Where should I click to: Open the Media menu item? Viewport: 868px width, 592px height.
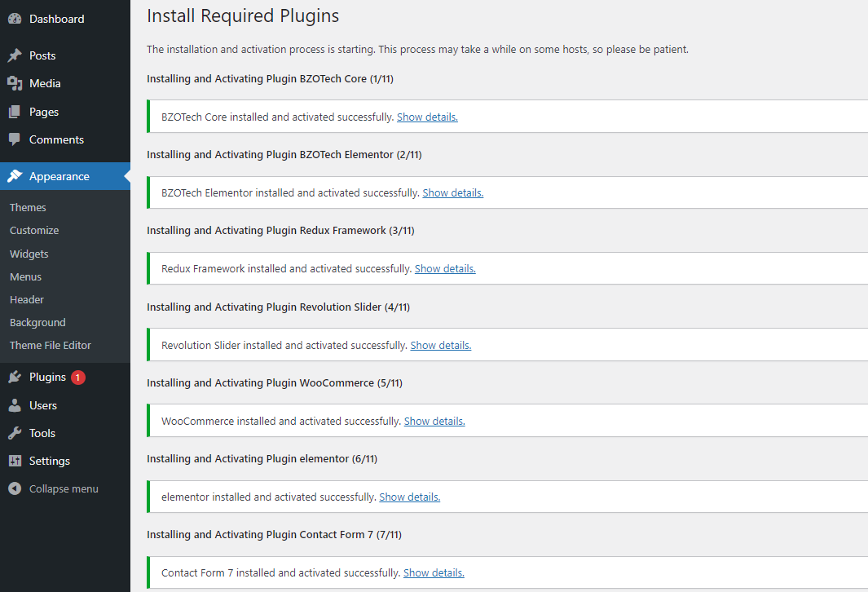45,84
